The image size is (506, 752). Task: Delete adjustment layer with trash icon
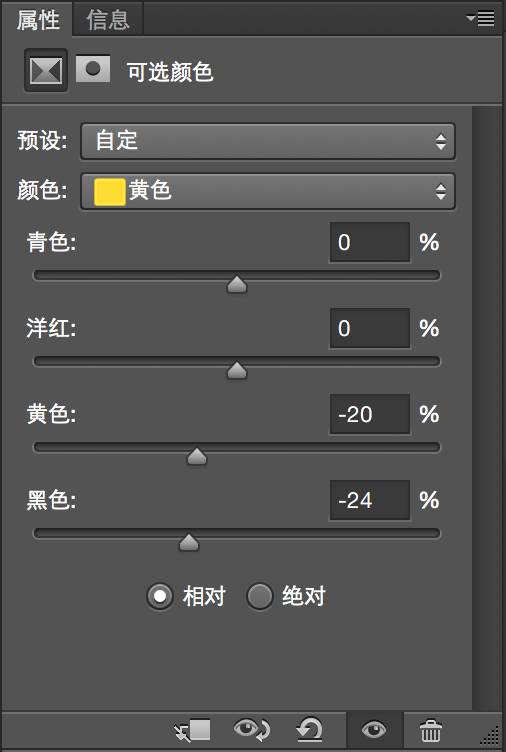430,731
